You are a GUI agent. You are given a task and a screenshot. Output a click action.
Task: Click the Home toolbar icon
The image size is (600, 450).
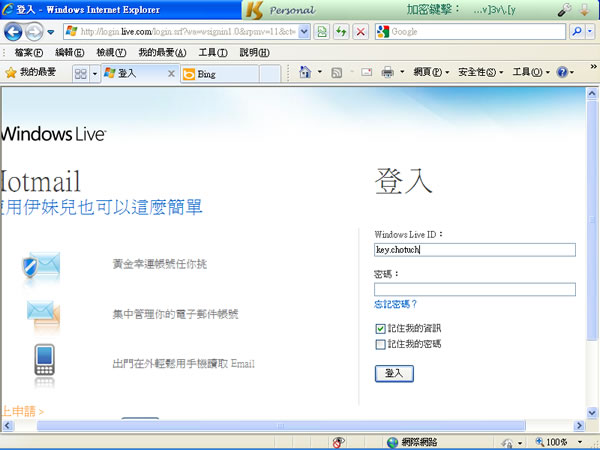tap(305, 73)
